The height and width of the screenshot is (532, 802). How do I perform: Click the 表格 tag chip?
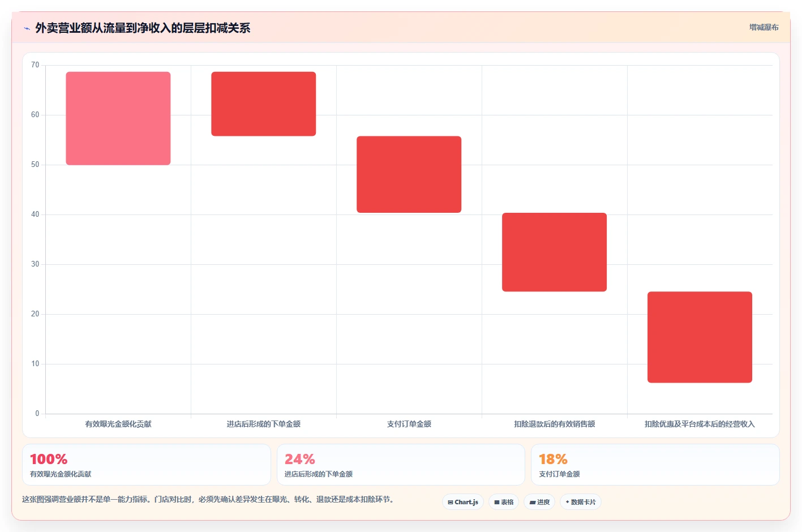[x=504, y=502]
